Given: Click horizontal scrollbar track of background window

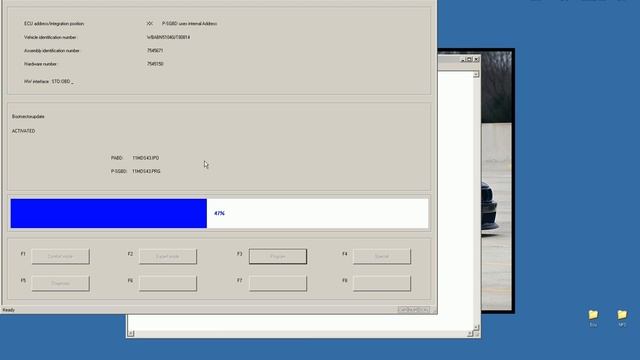Looking at the screenshot, I should (300, 334).
